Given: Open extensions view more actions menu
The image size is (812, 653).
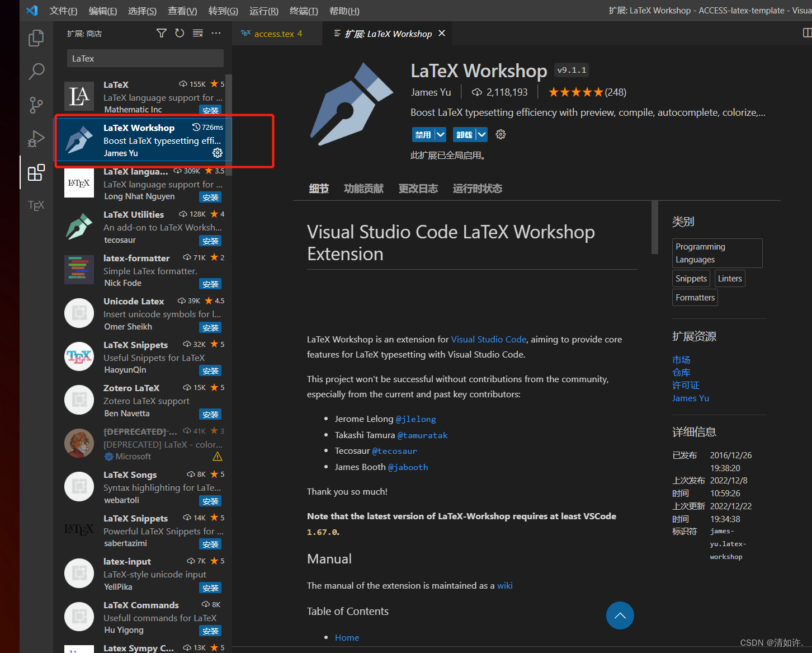Looking at the screenshot, I should [x=216, y=34].
